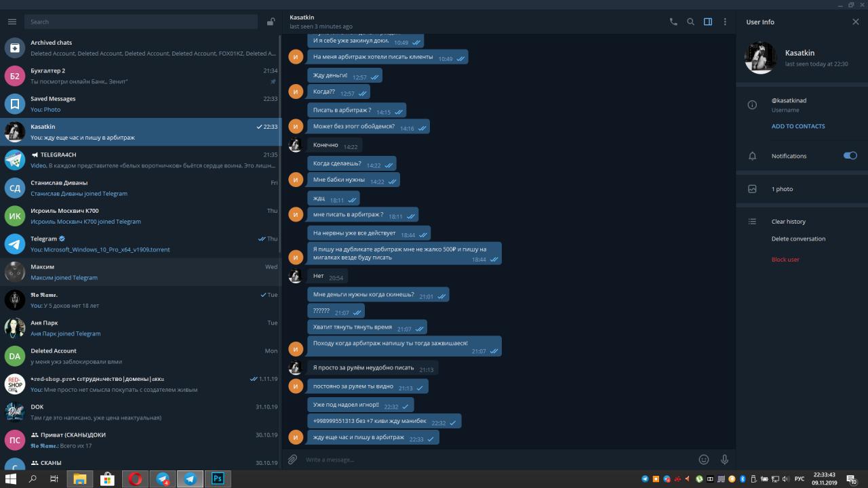
Task: Click the РУС language indicator in tray
Action: (x=800, y=479)
